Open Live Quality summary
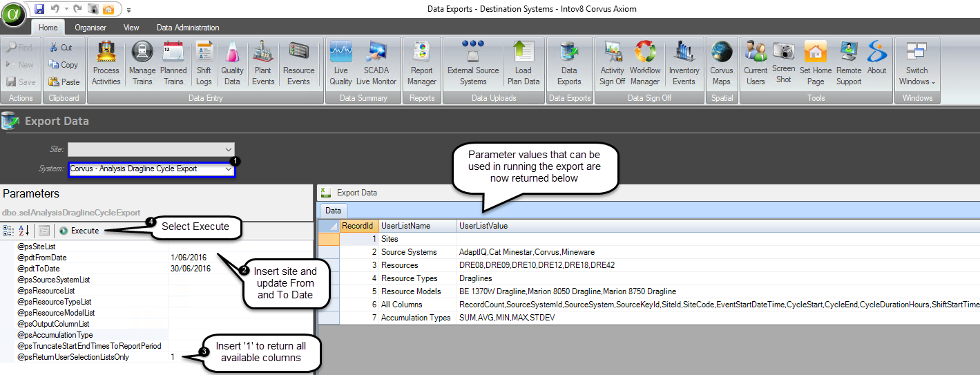The width and height of the screenshot is (980, 375). (340, 63)
